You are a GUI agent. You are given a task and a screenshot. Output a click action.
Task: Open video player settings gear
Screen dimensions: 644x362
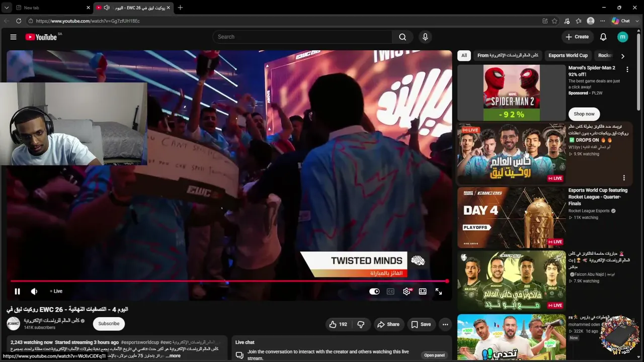(x=407, y=292)
